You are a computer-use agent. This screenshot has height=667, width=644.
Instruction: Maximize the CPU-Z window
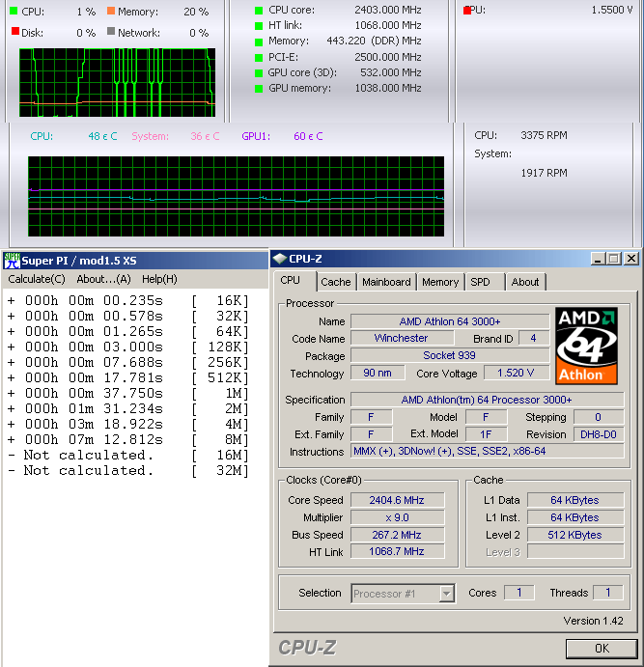click(614, 259)
